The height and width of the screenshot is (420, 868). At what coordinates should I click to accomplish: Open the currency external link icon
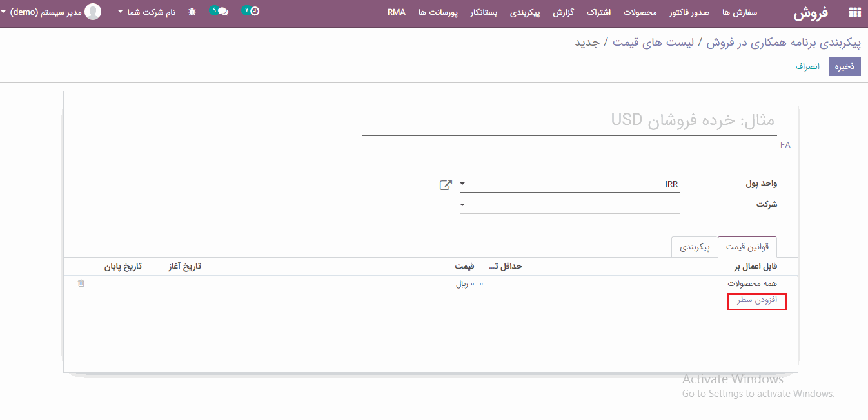446,185
